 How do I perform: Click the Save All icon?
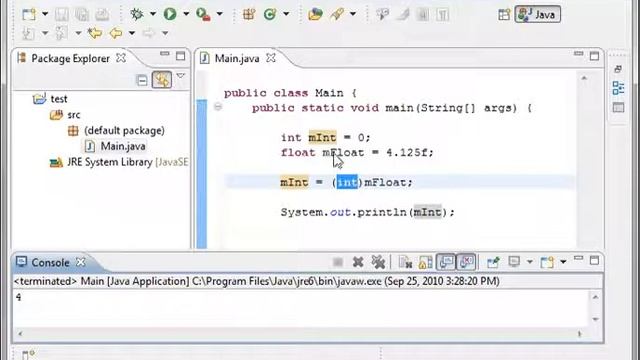click(x=82, y=15)
